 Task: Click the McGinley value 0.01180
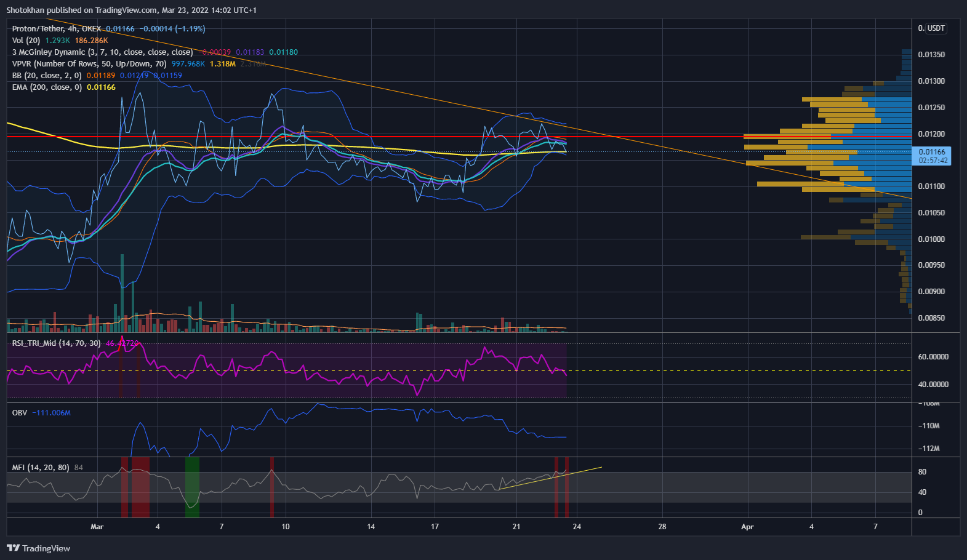pyautogui.click(x=283, y=52)
